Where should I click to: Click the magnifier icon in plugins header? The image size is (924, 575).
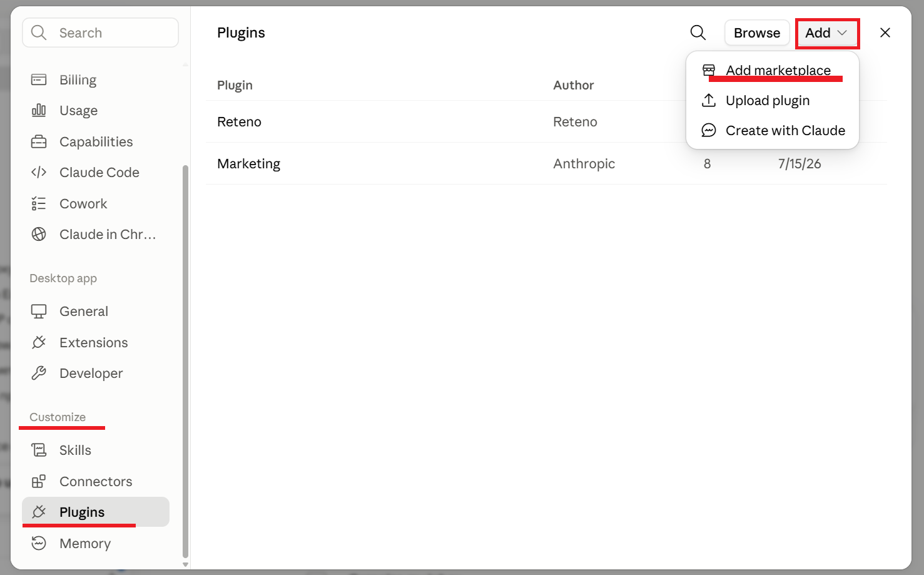point(698,33)
